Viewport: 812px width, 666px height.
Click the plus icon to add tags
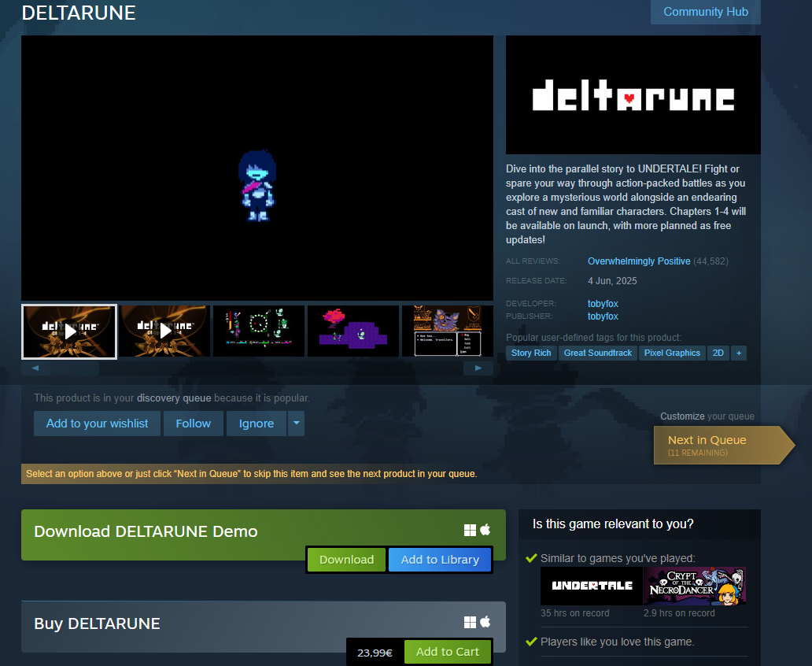point(739,353)
